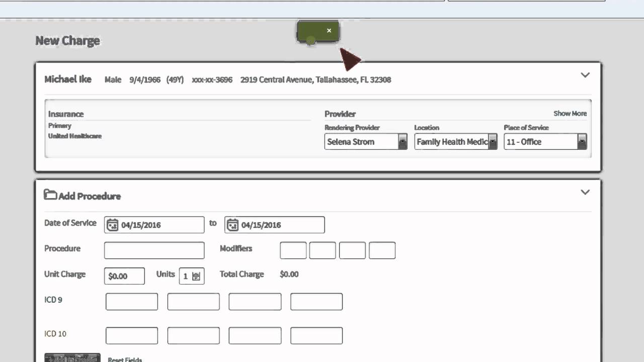The height and width of the screenshot is (362, 644).
Task: Focus the fourth Modifiers box
Action: tap(382, 250)
